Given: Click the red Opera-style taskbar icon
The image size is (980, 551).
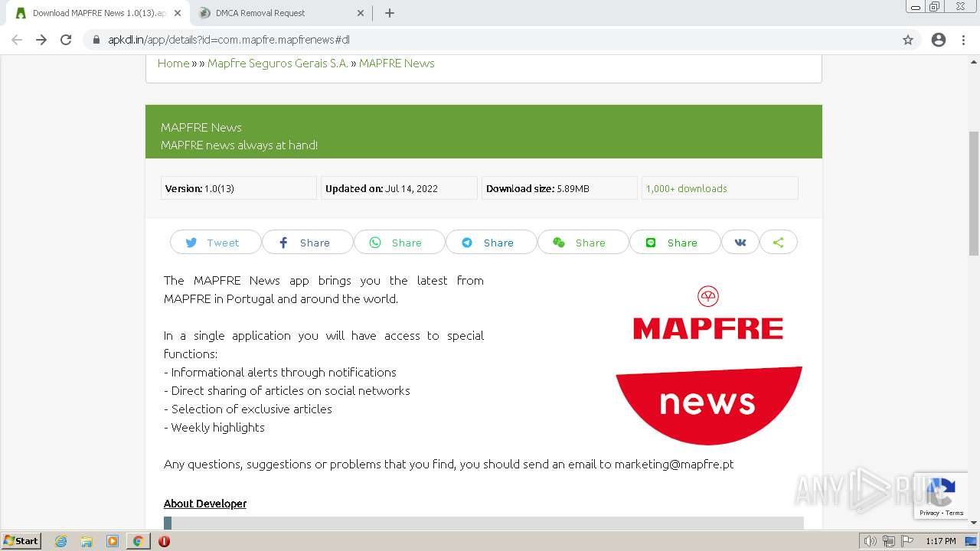Looking at the screenshot, I should 164,541.
